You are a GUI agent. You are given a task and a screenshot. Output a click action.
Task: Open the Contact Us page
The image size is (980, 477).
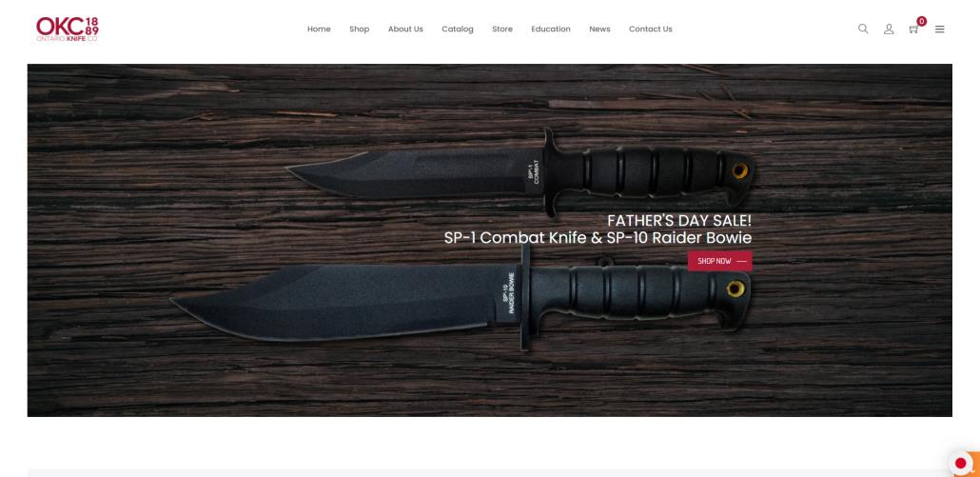tap(651, 29)
